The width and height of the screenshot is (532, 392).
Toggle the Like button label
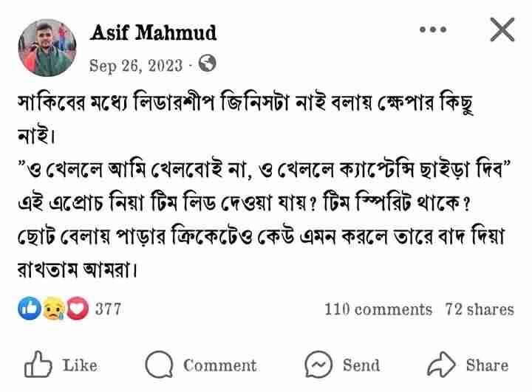[x=80, y=365]
